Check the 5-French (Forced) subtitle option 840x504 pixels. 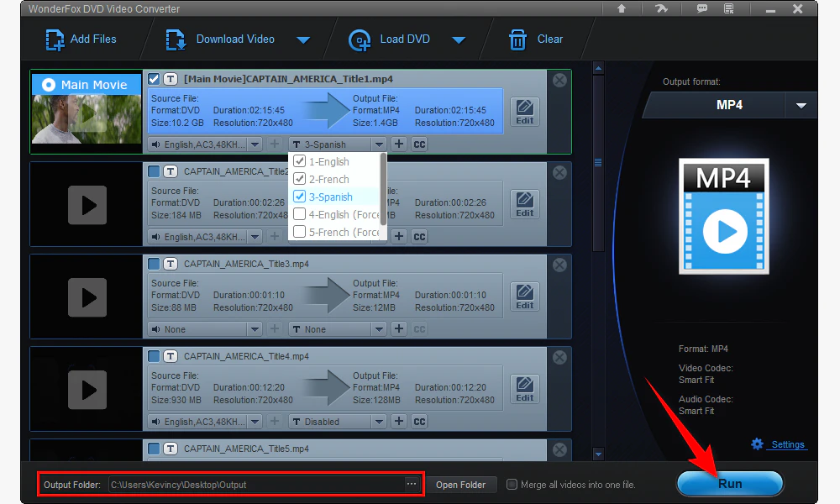[300, 232]
